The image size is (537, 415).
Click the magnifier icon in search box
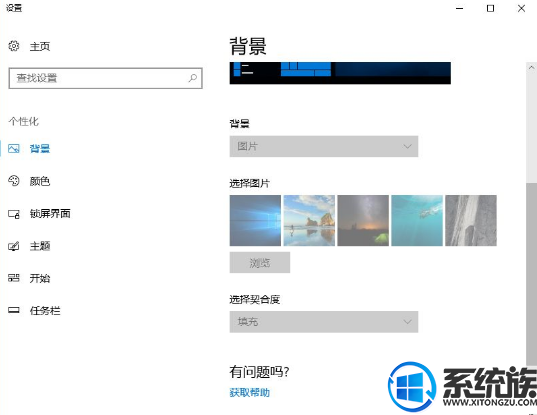(193, 78)
